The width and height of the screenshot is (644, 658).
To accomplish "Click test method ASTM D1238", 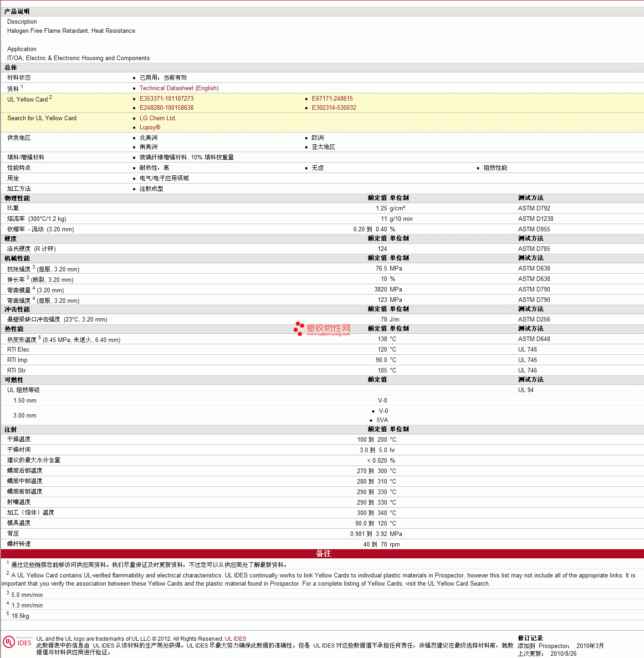I will click(536, 219).
